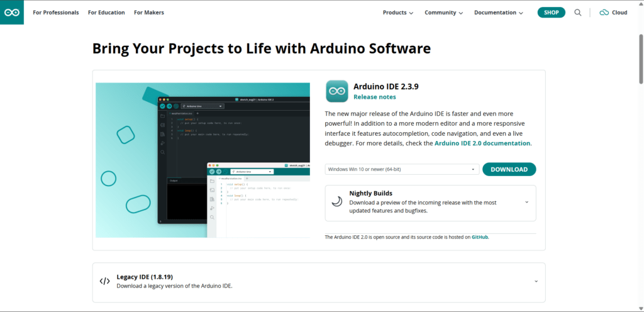This screenshot has height=312, width=644.
Task: Open the Release notes link
Action: 375,97
